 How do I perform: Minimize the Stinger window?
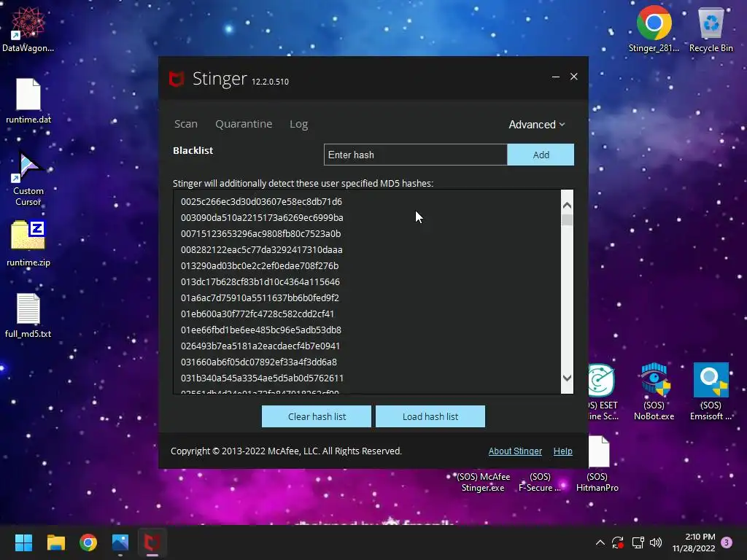555,77
